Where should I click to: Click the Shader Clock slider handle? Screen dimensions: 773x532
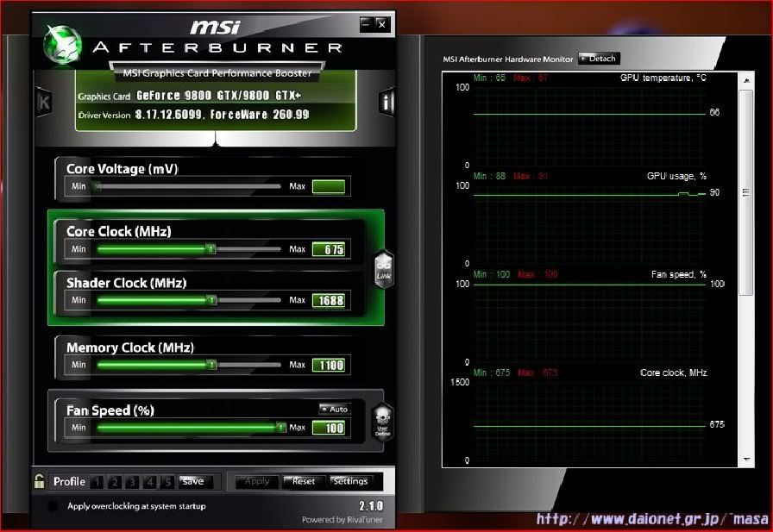click(211, 300)
